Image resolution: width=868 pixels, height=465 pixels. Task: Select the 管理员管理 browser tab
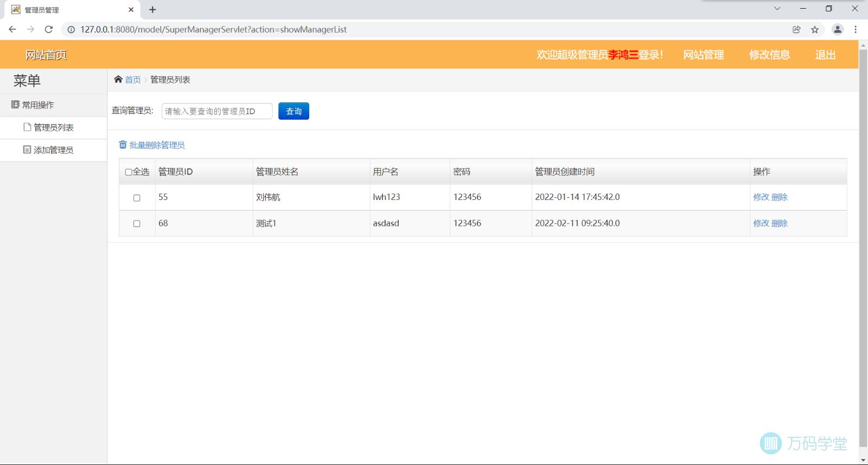coord(71,10)
